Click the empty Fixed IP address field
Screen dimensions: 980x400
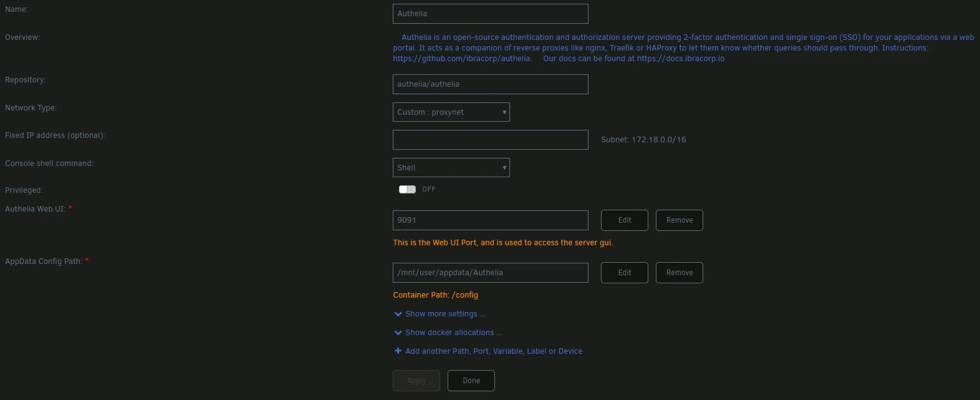pyautogui.click(x=490, y=140)
